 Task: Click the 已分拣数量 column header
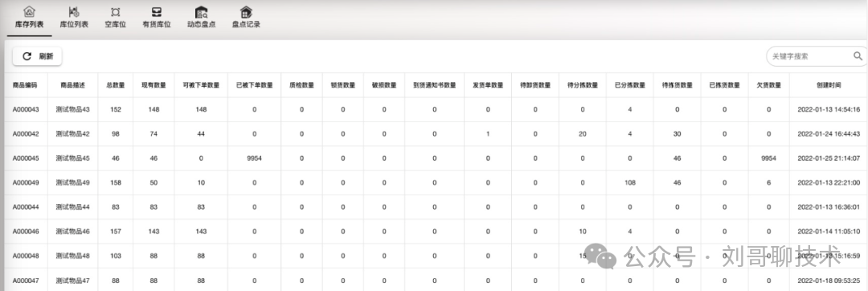[630, 85]
